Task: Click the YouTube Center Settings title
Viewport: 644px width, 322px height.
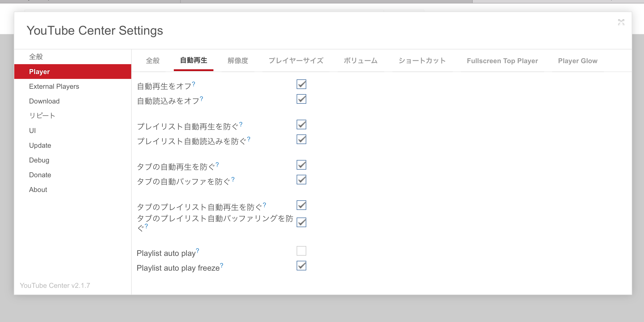Action: click(x=95, y=31)
